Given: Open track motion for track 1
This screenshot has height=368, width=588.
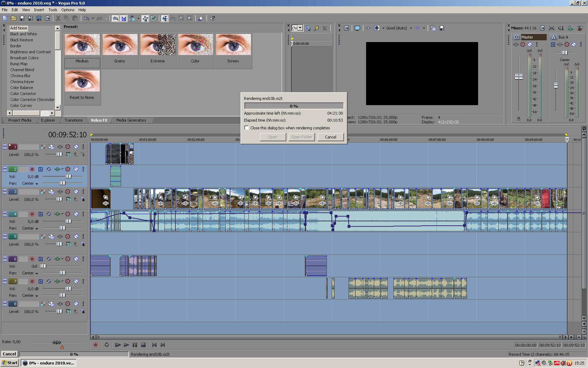Looking at the screenshot, I should tap(51, 147).
